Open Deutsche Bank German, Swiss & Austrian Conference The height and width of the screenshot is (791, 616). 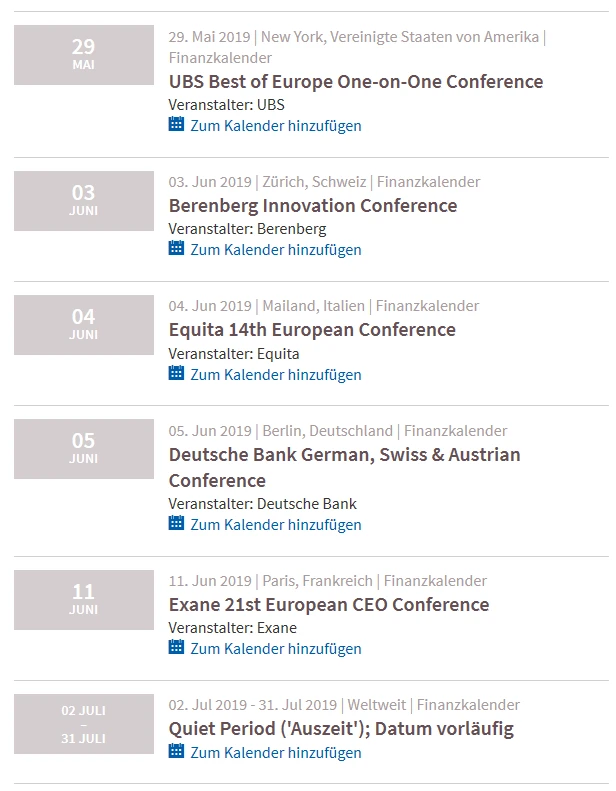(x=344, y=467)
